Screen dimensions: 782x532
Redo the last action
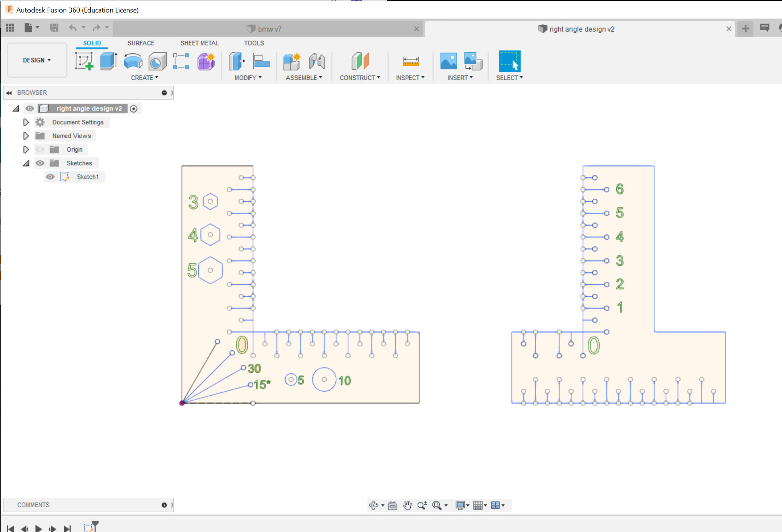(96, 28)
